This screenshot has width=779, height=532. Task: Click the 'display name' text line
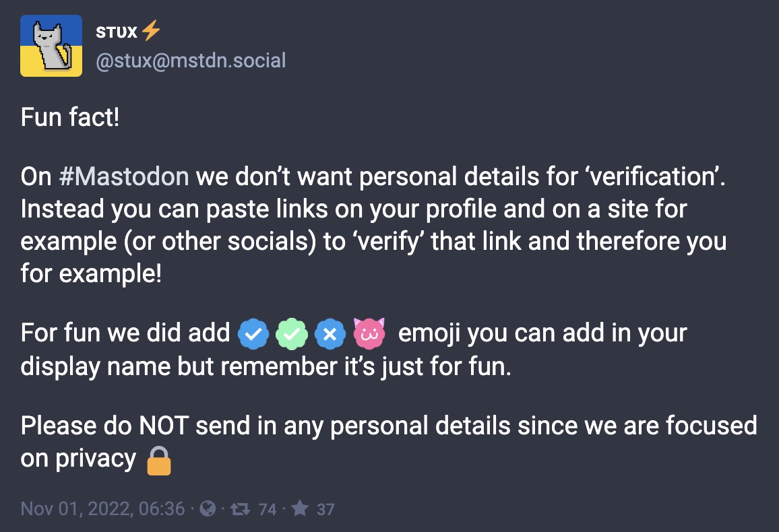[266, 367]
